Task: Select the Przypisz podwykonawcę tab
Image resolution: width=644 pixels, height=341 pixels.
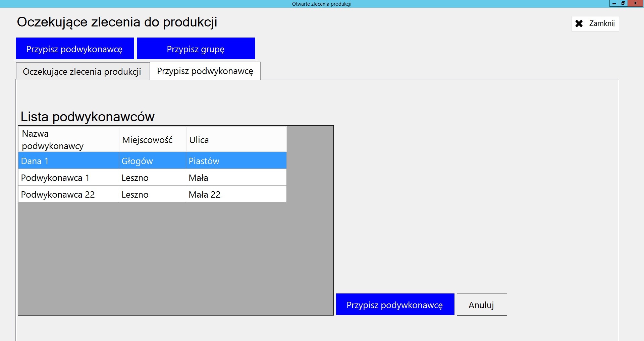Action: [x=205, y=71]
